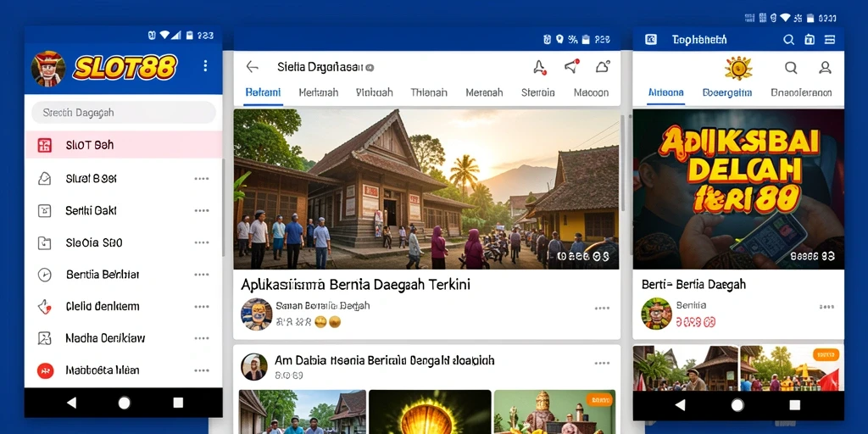Click author avatar beside 'Beniria' on right phone
868x434 pixels.
pyautogui.click(x=657, y=314)
